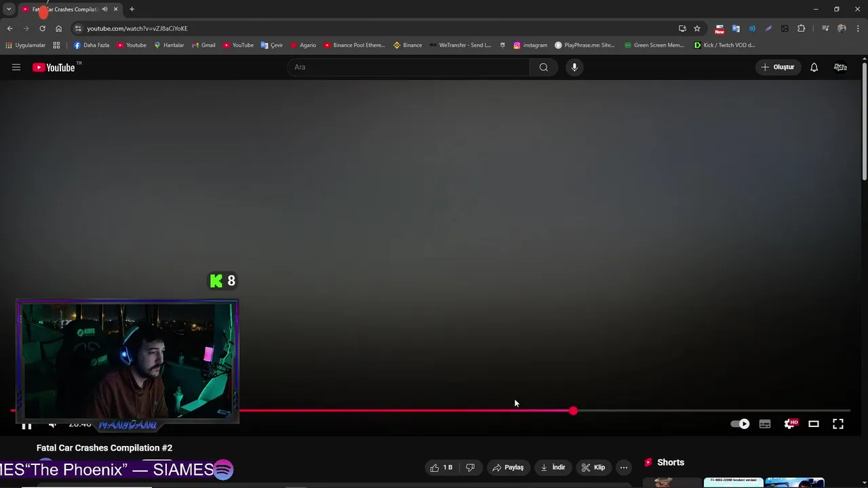Dislike the video with the thumbs down
The width and height of the screenshot is (868, 488).
pos(470,467)
